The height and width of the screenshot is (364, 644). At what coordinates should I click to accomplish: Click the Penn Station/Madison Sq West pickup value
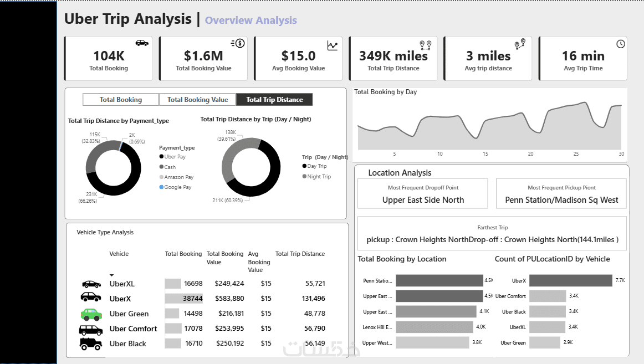pos(561,200)
